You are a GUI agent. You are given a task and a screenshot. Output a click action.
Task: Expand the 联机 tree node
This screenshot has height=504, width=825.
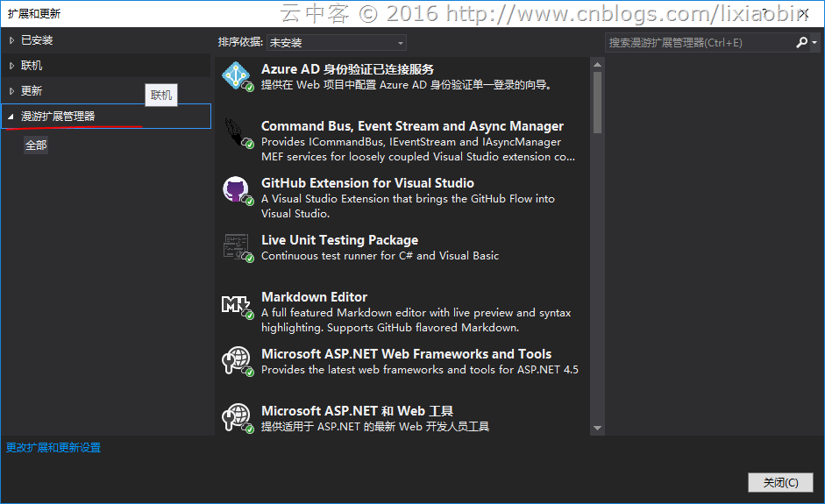11,65
